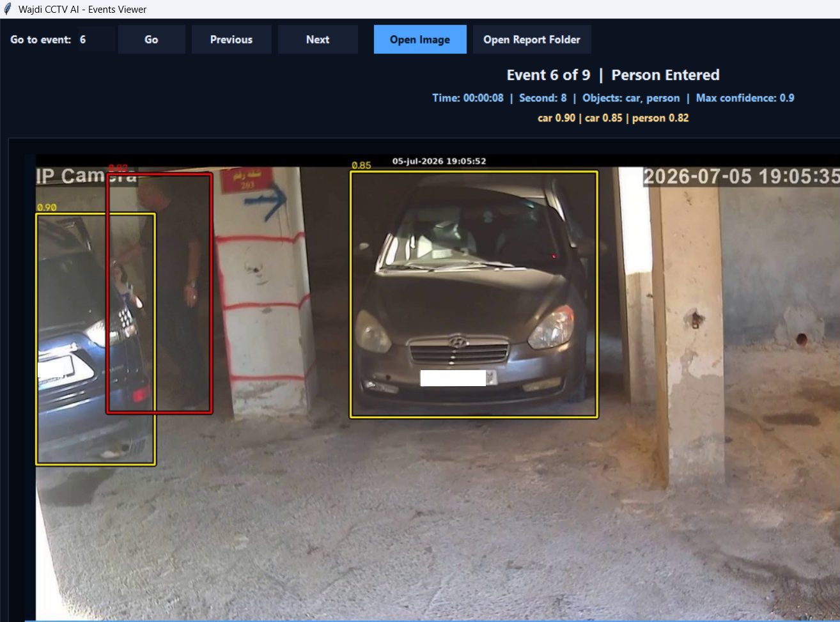This screenshot has width=840, height=622.
Task: Go to the Previous event
Action: tap(231, 40)
